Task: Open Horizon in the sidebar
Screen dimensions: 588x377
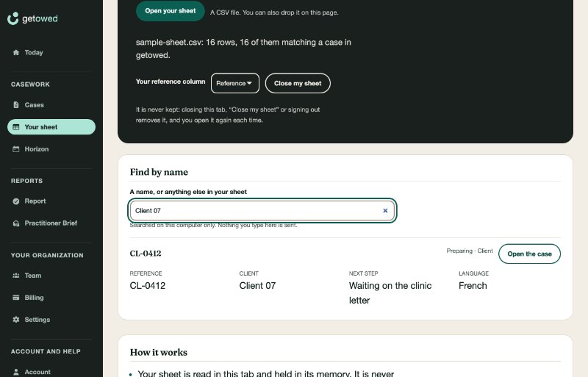Action: point(51,149)
